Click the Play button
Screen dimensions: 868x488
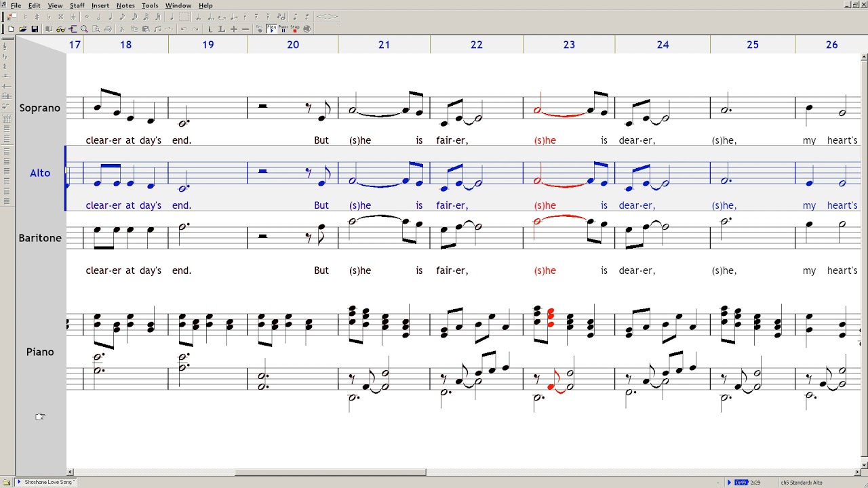tap(271, 29)
